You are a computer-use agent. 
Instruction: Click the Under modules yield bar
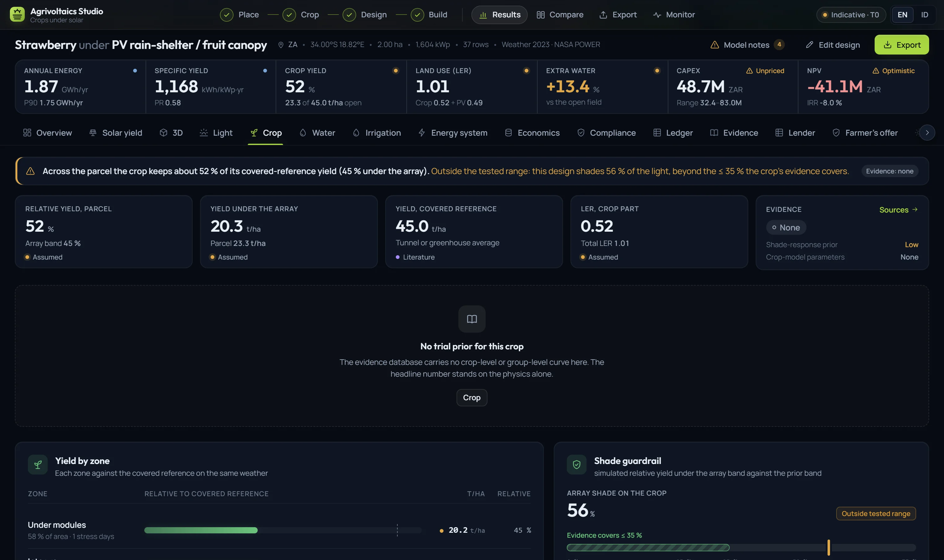(283, 530)
